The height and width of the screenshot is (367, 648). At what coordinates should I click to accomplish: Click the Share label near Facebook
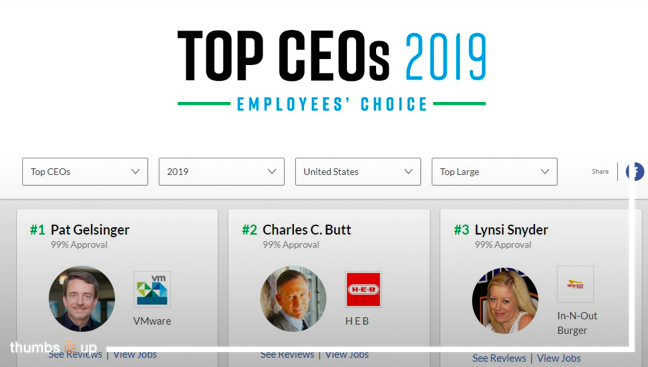pyautogui.click(x=600, y=172)
